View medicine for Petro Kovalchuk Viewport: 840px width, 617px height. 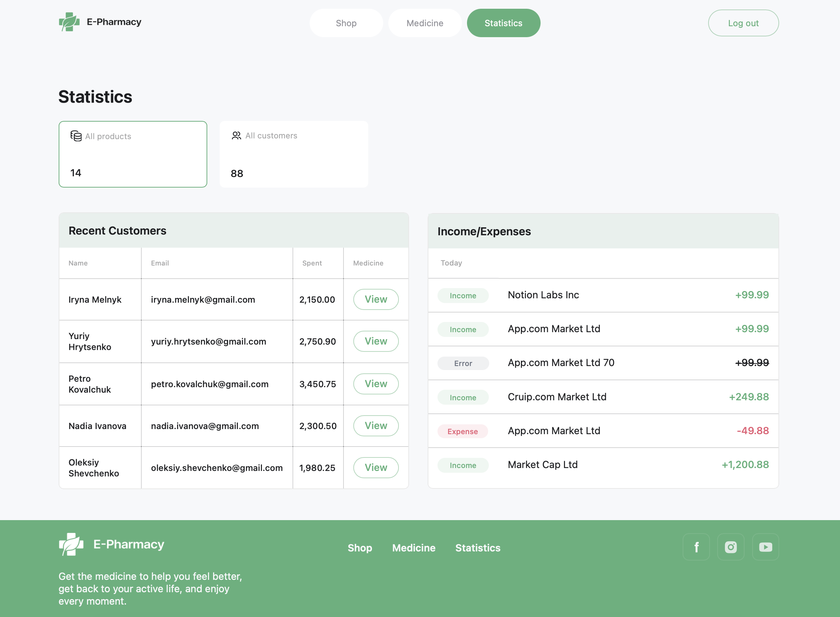coord(376,384)
